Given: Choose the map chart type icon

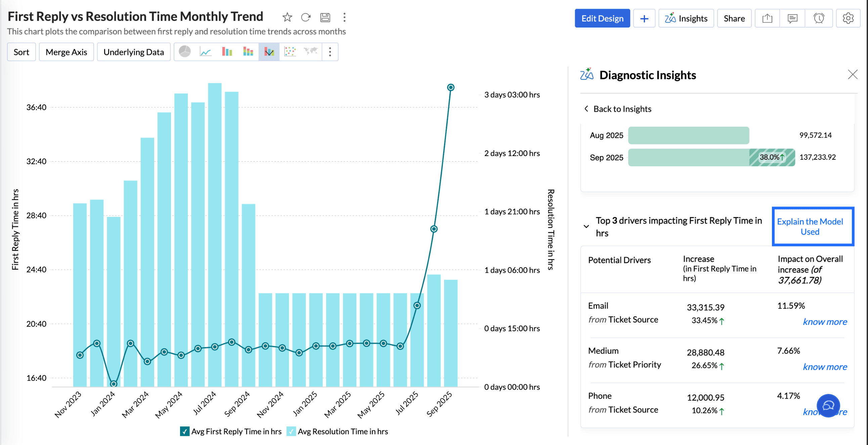Looking at the screenshot, I should click(310, 51).
